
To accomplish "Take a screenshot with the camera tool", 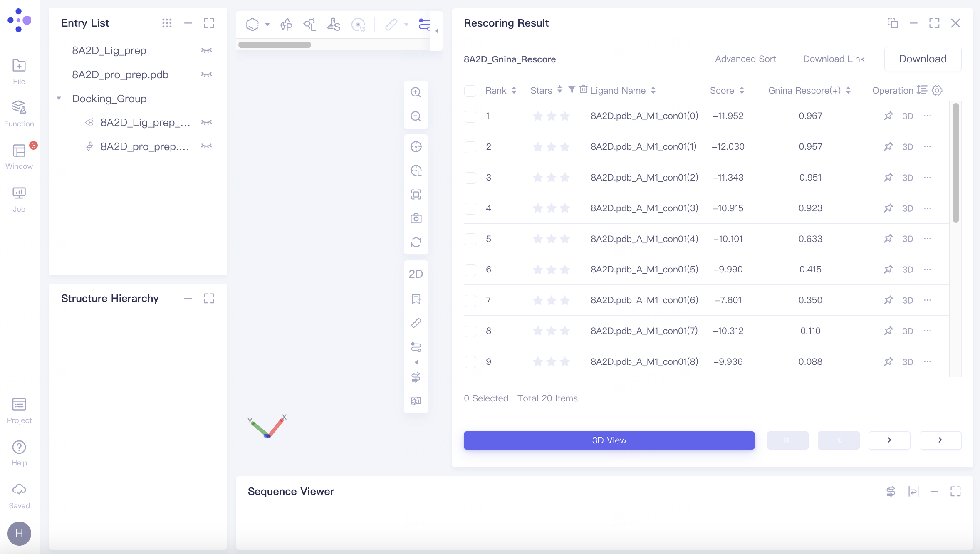I will click(x=416, y=218).
